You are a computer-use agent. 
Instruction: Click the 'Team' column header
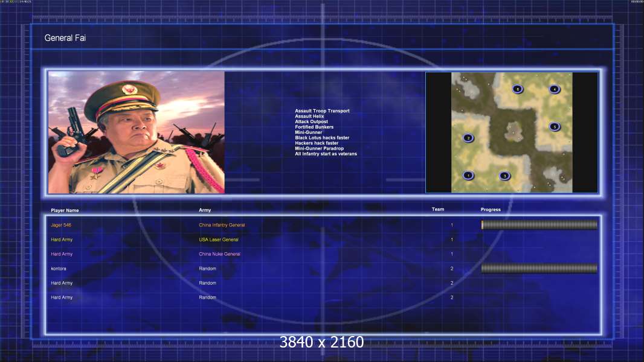coord(438,209)
